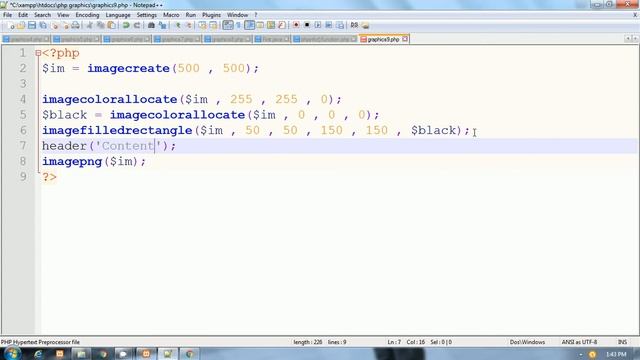640x360 pixels.
Task: Play back the recorded macro
Action: coord(318,25)
